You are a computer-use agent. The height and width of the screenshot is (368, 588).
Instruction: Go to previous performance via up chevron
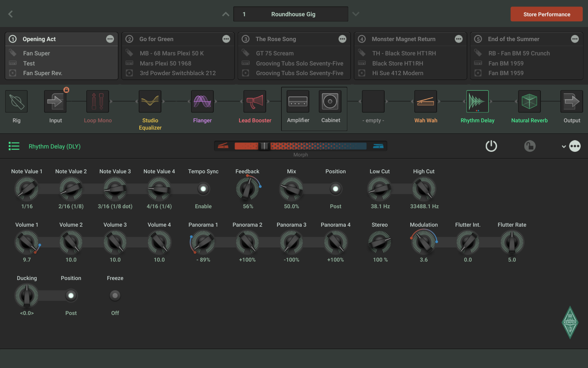(225, 14)
